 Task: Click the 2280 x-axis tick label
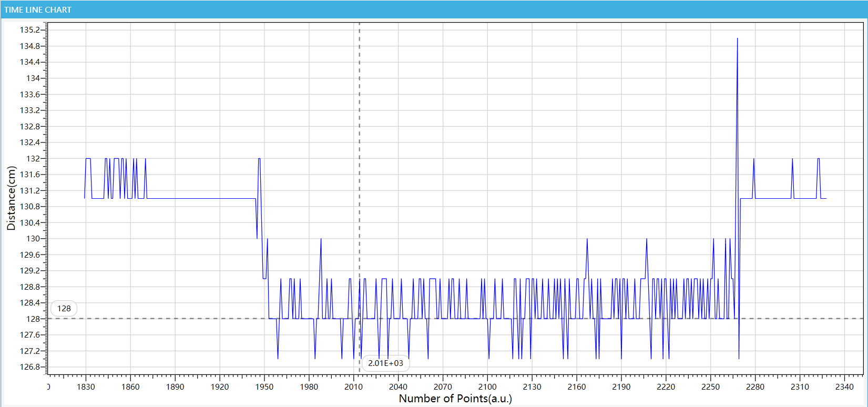(755, 387)
